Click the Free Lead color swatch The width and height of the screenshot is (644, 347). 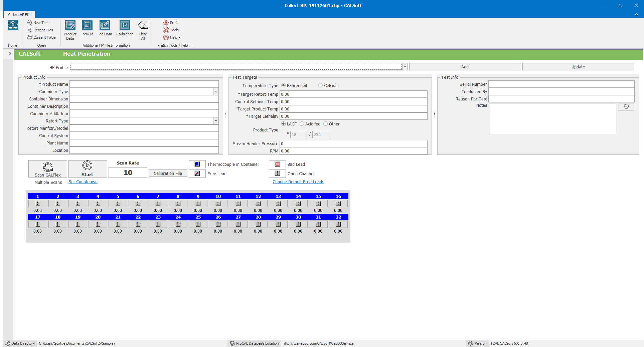point(197,173)
